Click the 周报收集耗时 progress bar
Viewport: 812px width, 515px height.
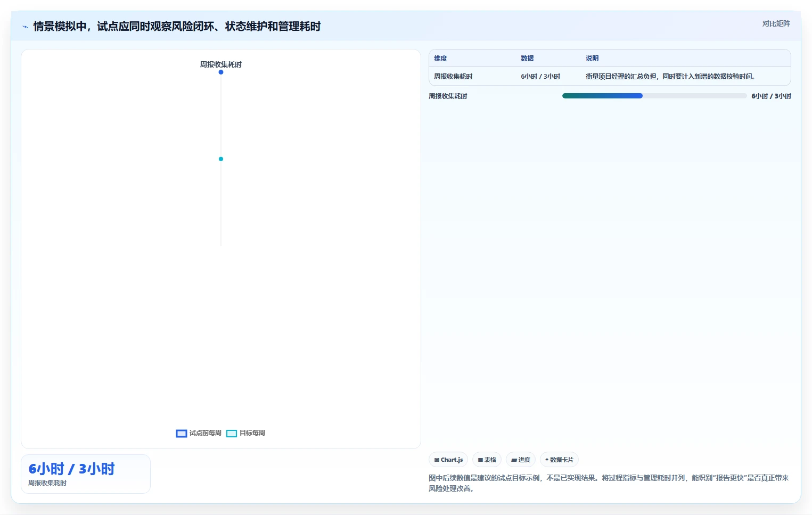tap(654, 96)
